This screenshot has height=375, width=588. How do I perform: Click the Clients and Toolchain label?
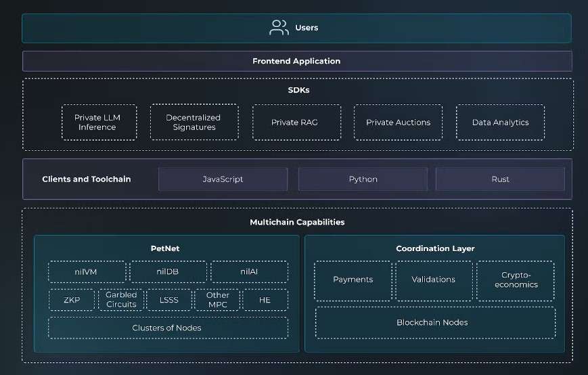(x=86, y=179)
